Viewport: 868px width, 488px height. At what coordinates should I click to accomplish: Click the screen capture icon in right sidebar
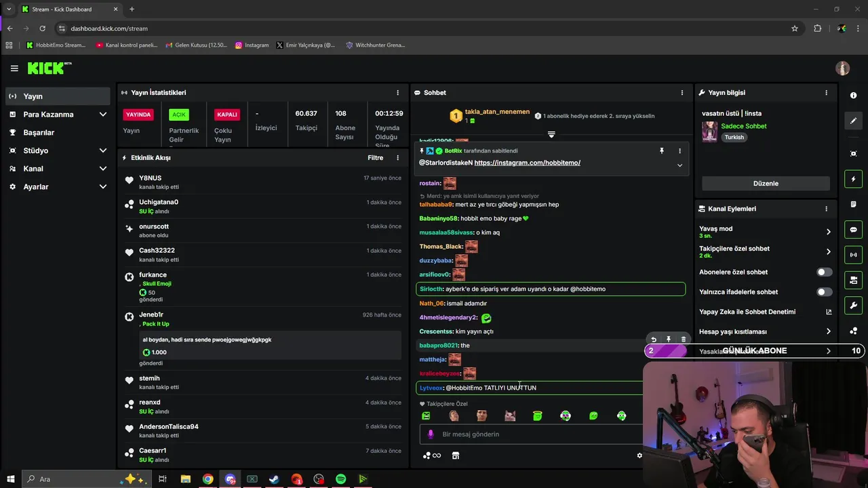coord(853,154)
